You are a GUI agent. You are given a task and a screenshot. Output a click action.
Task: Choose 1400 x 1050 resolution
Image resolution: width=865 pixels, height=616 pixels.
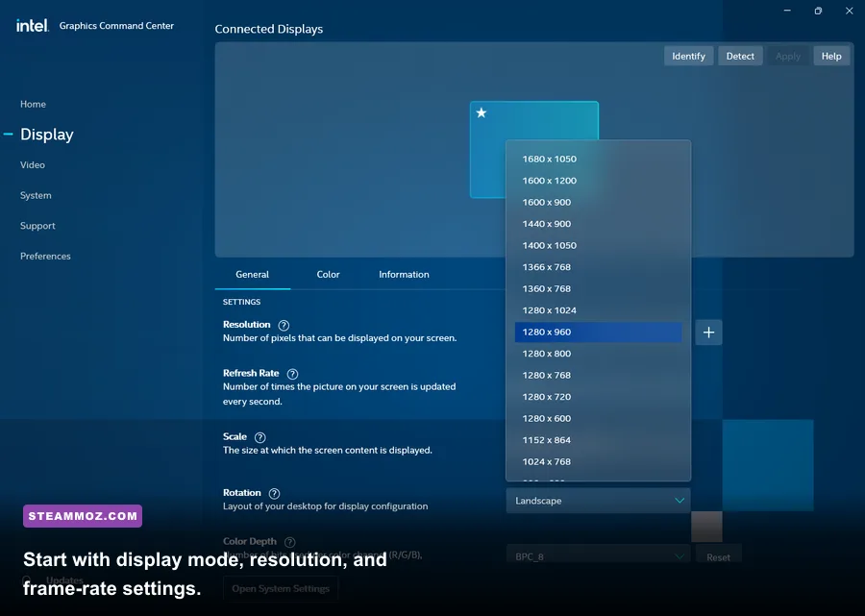[x=598, y=245]
